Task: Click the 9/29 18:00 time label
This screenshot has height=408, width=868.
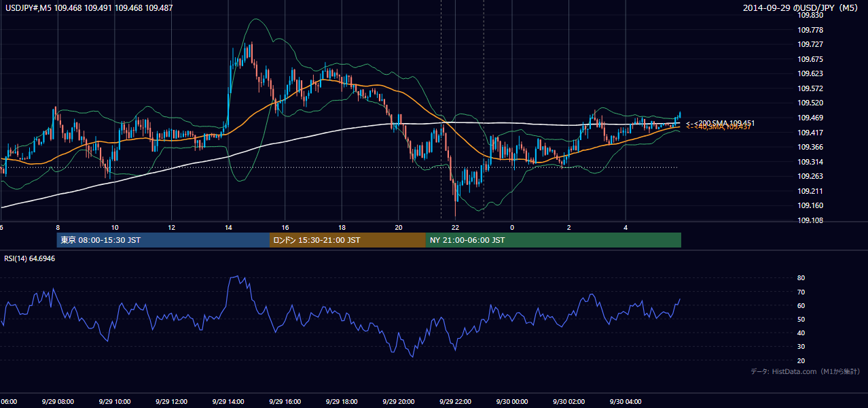Action: pos(341,402)
